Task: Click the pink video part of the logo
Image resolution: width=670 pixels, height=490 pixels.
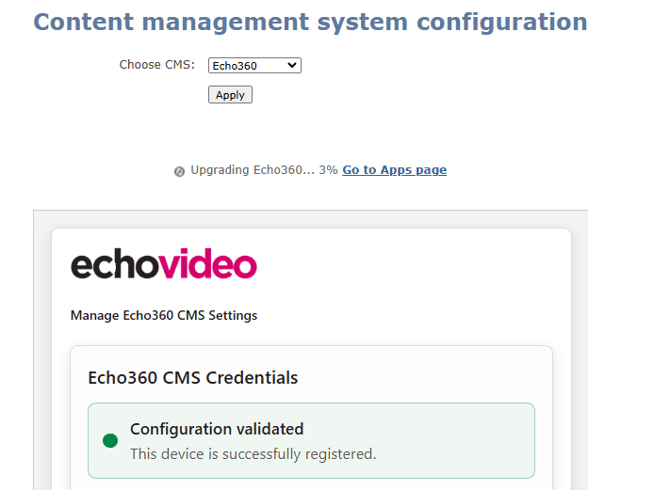Action: [208, 264]
